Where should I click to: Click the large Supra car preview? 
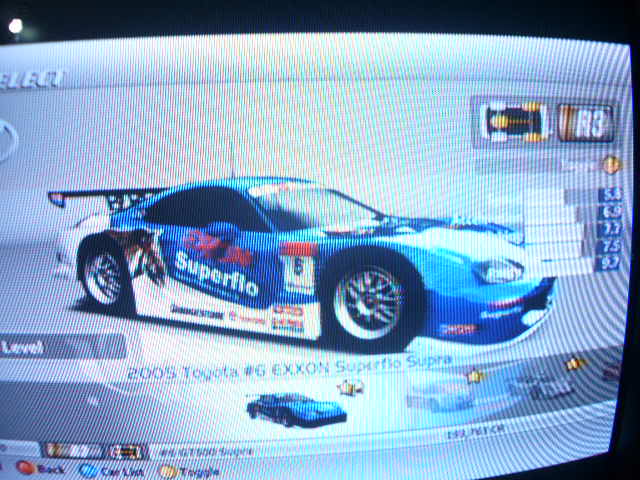click(x=300, y=260)
